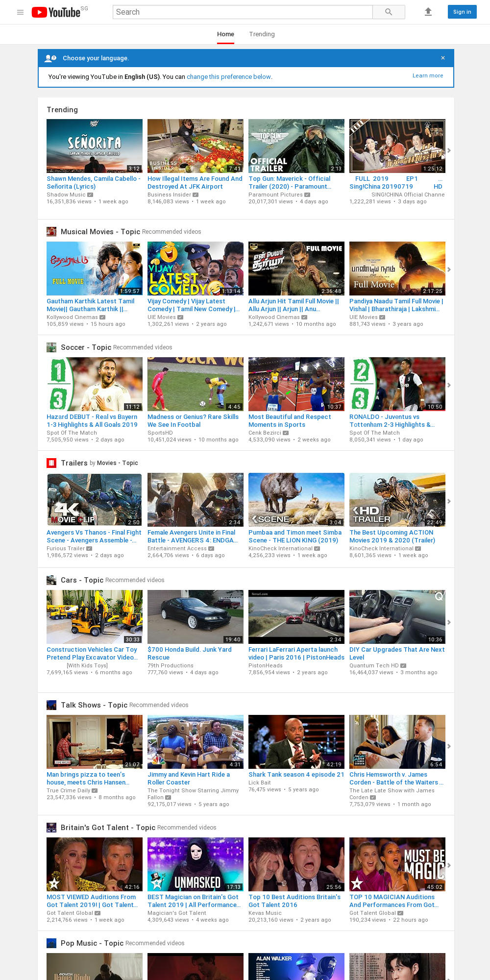Open the Most Beautiful and Respect Moments title
Screen dimensions: 490x980
coord(290,421)
